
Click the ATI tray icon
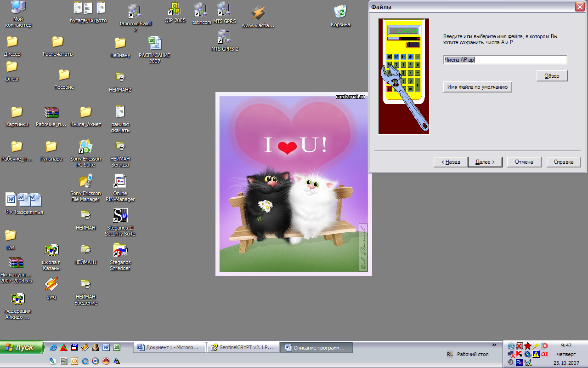click(x=545, y=354)
